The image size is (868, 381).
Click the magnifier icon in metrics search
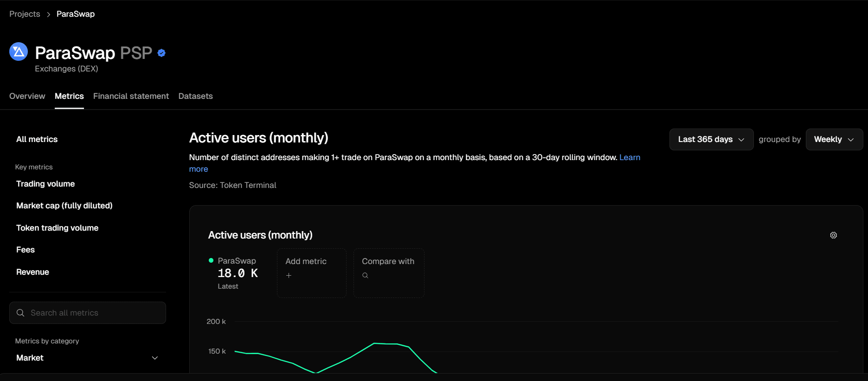(20, 313)
